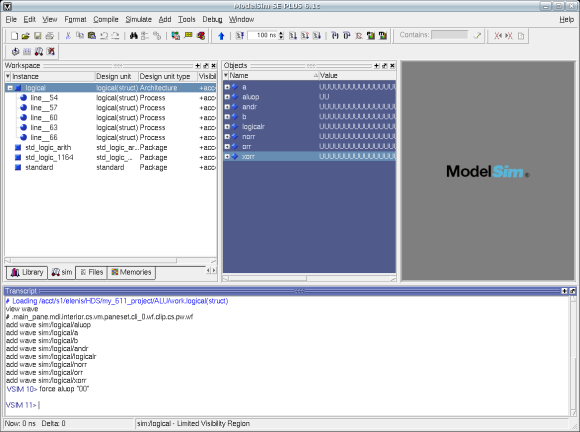Open the Simulate menu
The height and width of the screenshot is (432, 580).
click(x=138, y=19)
